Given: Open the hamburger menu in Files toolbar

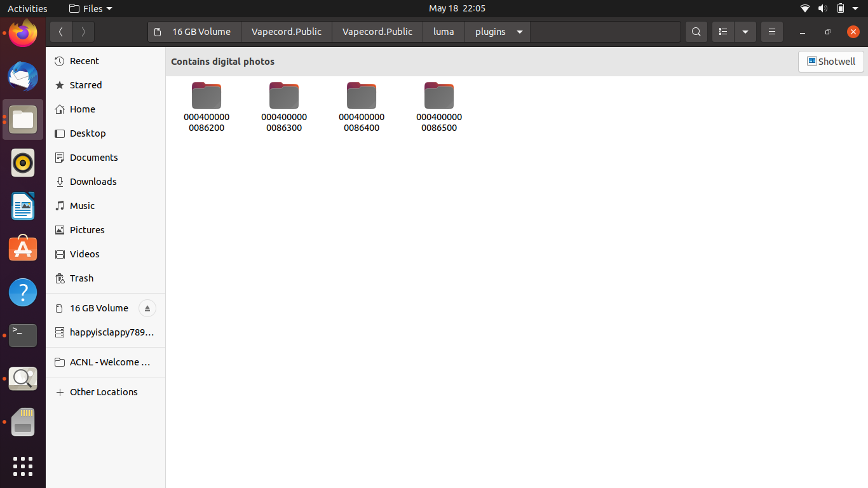Looking at the screenshot, I should tap(772, 32).
